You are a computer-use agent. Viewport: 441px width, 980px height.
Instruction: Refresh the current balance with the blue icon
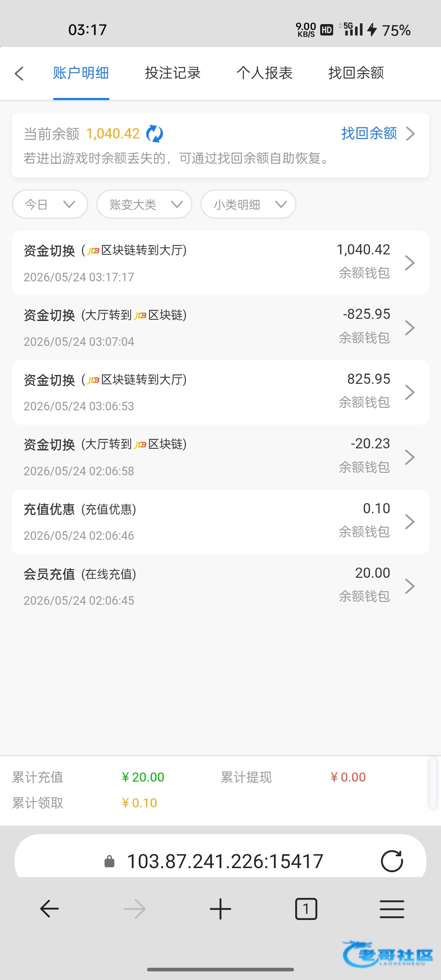(x=155, y=134)
